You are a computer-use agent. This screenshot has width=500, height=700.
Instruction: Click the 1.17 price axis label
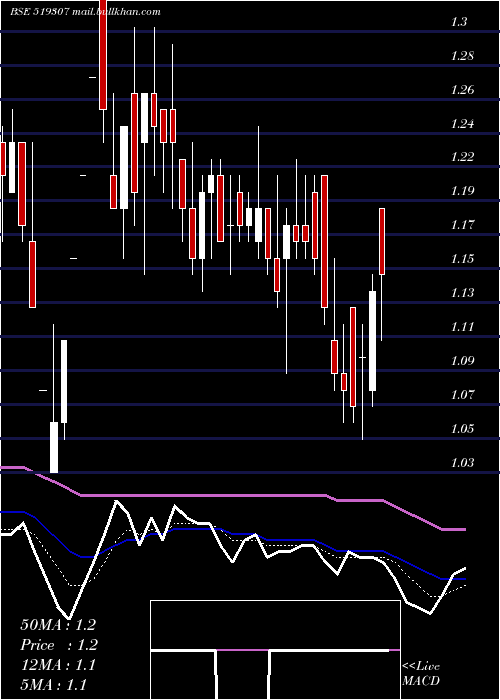coord(462,225)
